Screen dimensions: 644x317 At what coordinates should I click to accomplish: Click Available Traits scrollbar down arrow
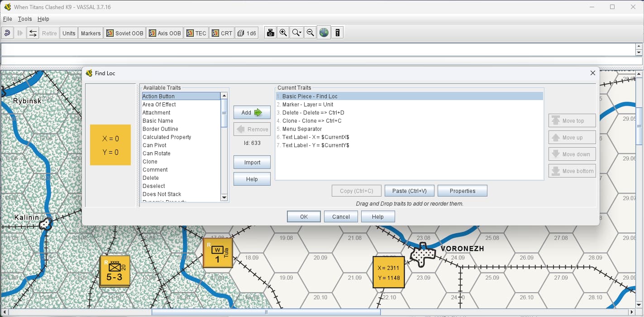click(224, 197)
